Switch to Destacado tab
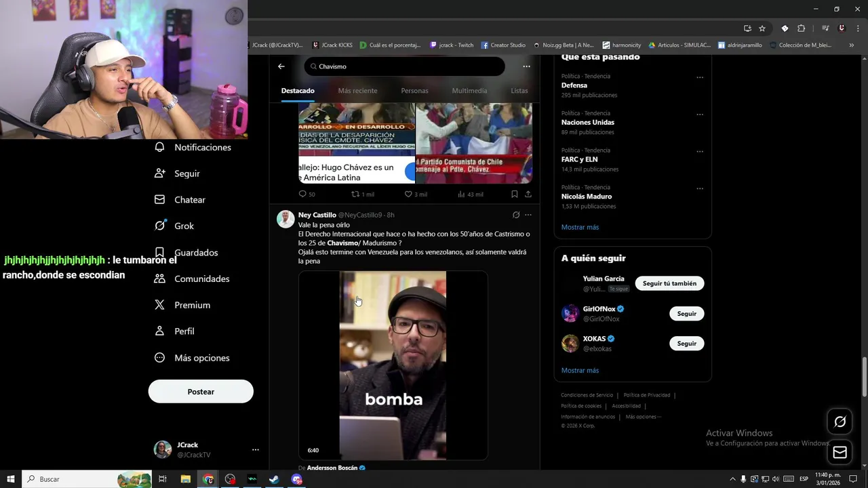The width and height of the screenshot is (868, 488). point(298,91)
